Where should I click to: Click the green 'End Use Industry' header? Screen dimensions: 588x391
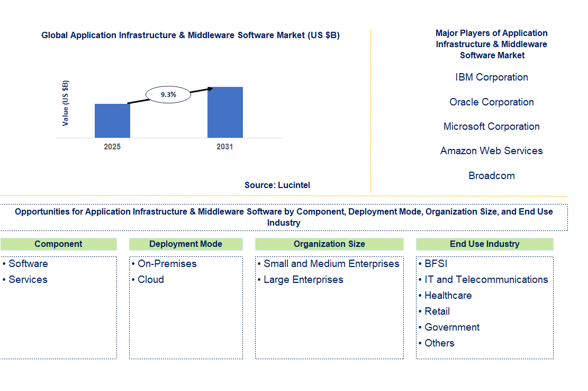(x=484, y=244)
